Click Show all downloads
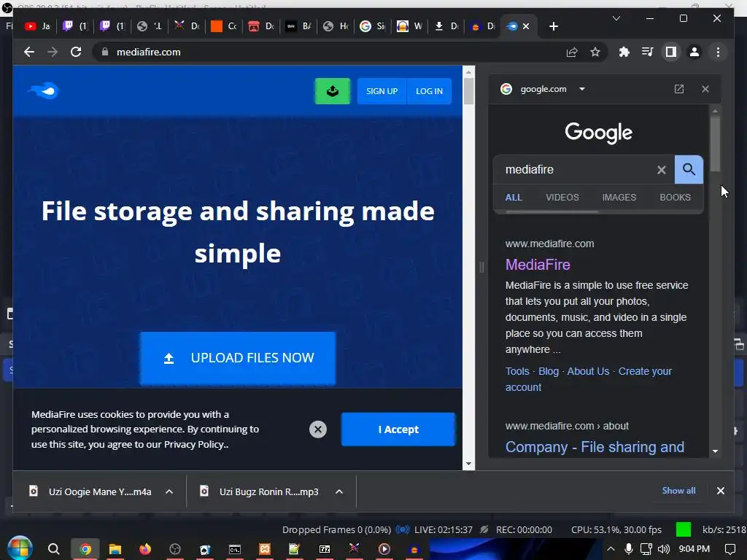This screenshot has height=560, width=747. [x=678, y=491]
